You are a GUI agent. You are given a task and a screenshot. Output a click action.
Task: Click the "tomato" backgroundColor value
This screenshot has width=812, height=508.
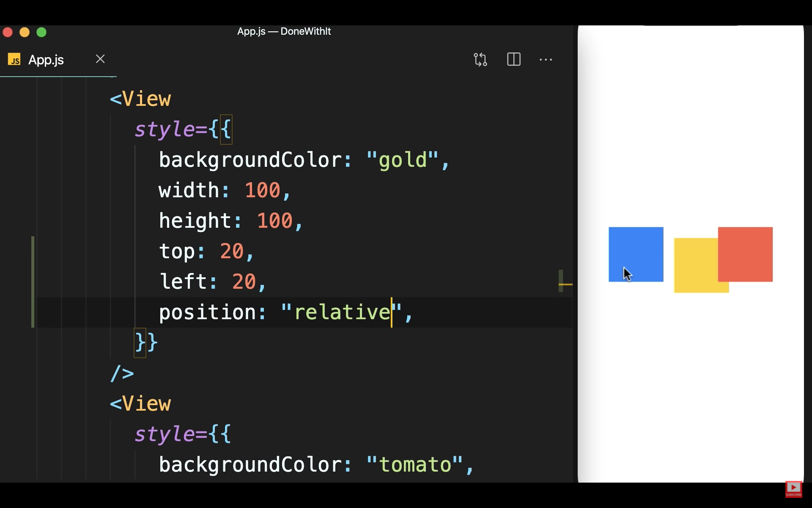[x=414, y=465]
